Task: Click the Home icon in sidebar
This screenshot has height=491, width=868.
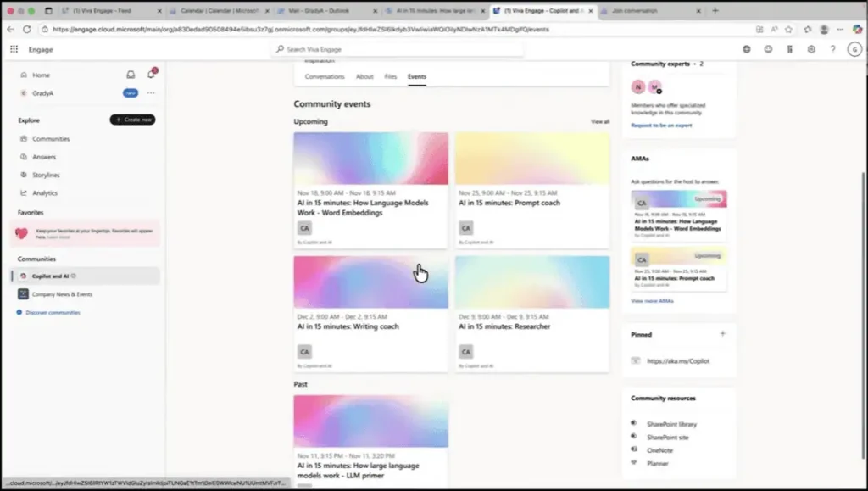Action: (x=23, y=75)
